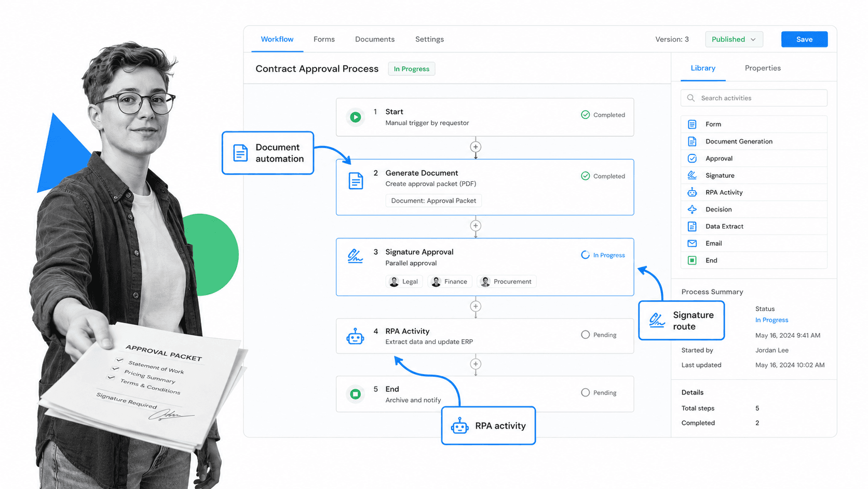Click the search magnifier icon
Viewport: 868px width, 489px height.
tap(691, 98)
